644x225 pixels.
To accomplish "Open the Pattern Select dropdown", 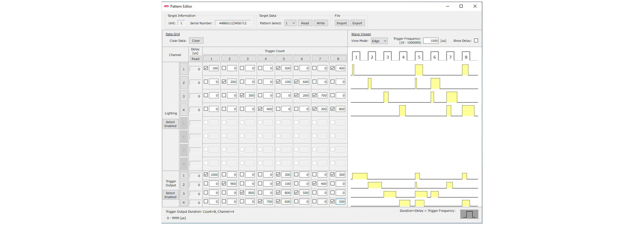I will click(x=290, y=23).
